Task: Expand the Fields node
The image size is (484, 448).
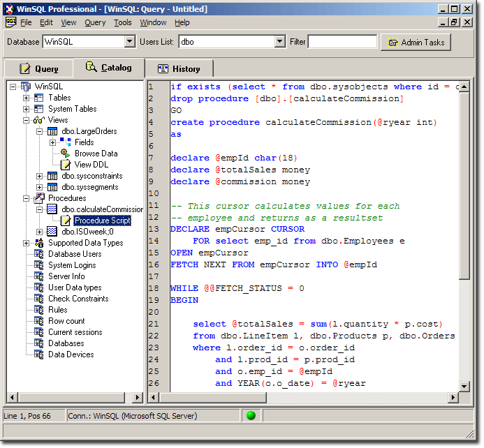Action: coord(52,143)
